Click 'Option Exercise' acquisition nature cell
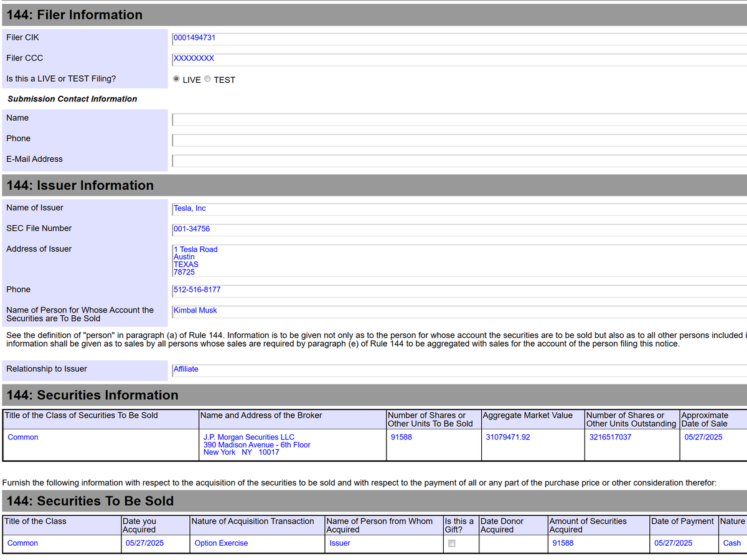The image size is (747, 560). (x=221, y=543)
